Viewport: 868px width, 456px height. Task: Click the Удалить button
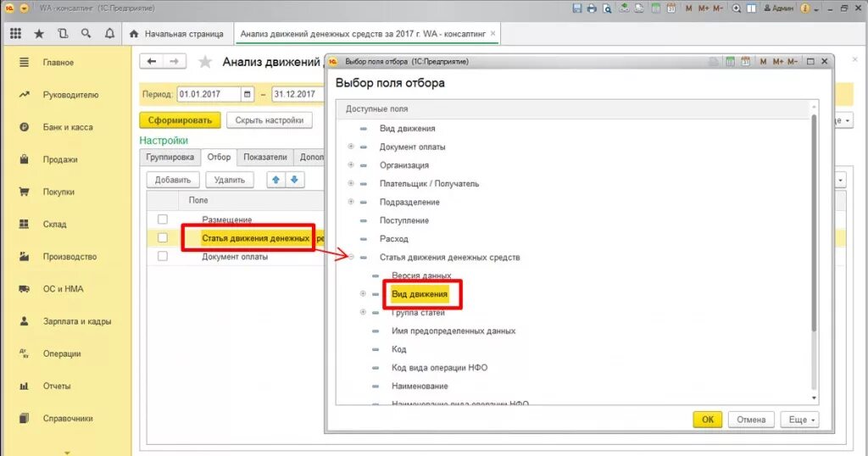229,180
